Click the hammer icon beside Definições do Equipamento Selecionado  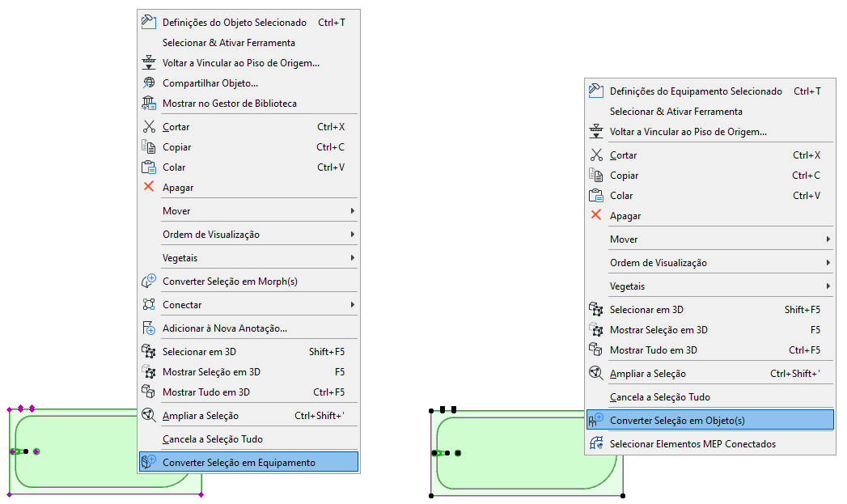click(596, 91)
